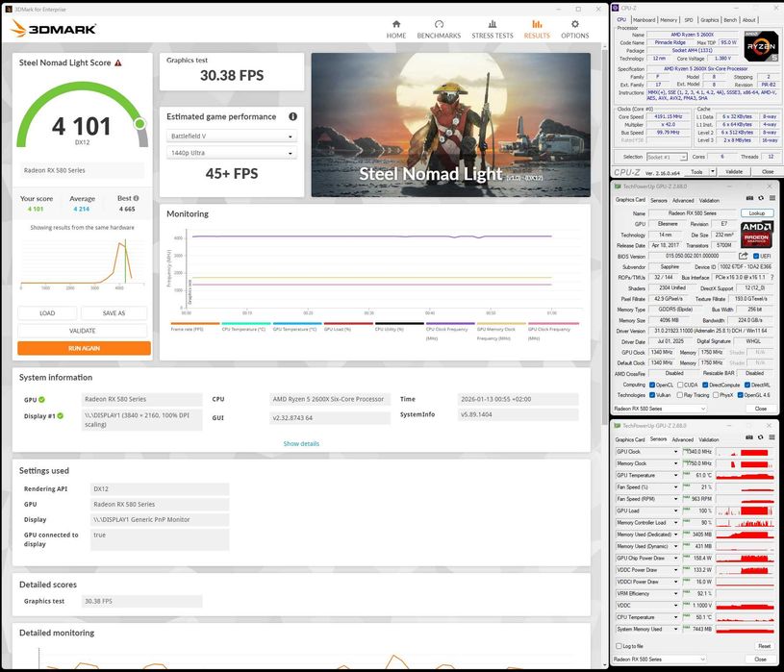Click info icon beside Estimated game performance
The width and height of the screenshot is (784, 672).
(293, 116)
